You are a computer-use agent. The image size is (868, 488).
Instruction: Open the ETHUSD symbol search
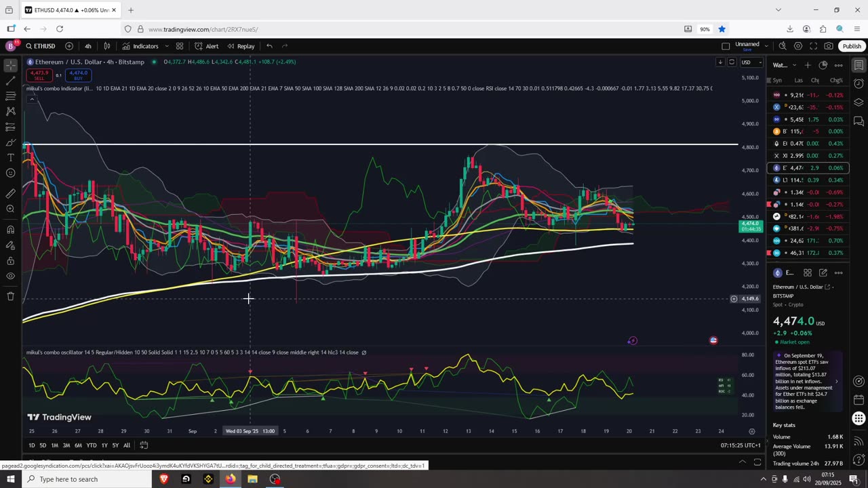[41, 46]
